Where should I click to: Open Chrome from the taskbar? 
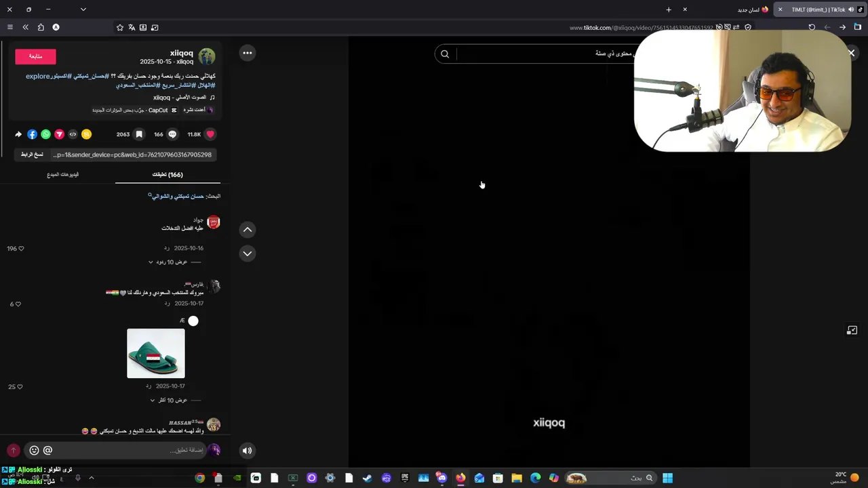pos(200,478)
